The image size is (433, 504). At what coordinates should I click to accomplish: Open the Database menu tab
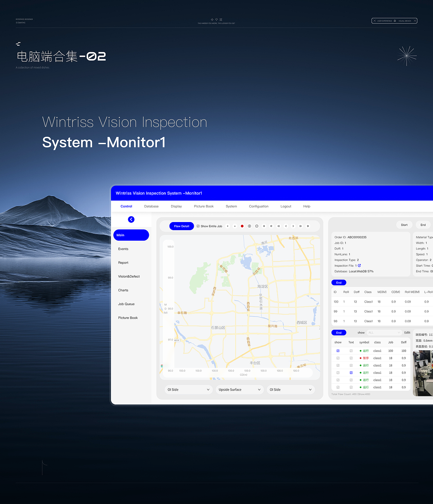pos(151,206)
